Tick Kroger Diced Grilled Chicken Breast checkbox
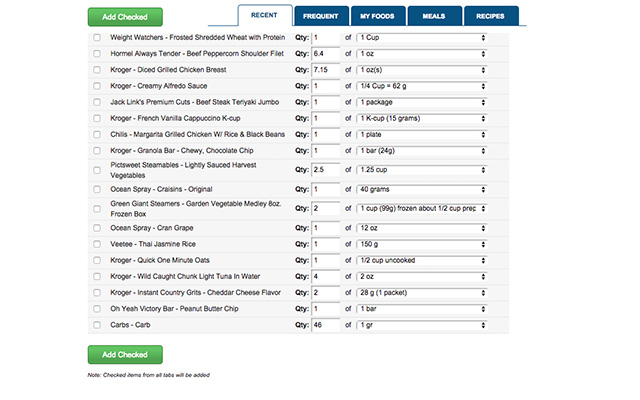 click(97, 70)
